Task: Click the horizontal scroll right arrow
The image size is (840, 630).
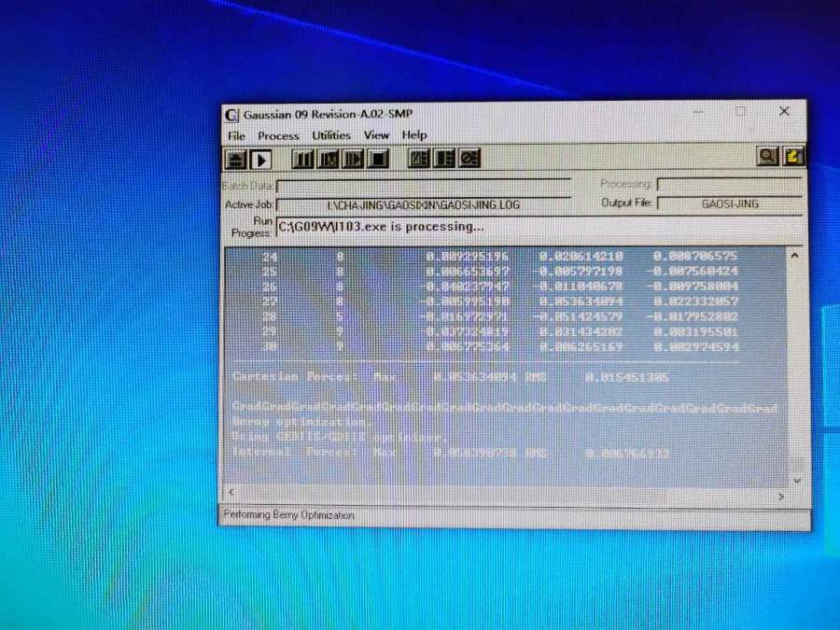Action: pyautogui.click(x=781, y=497)
